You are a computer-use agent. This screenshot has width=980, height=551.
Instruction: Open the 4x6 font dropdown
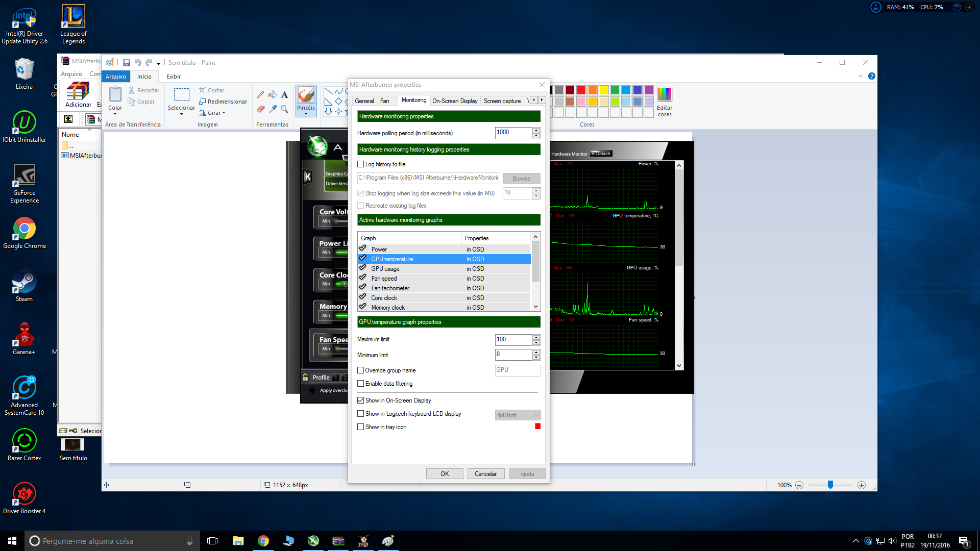coord(518,415)
